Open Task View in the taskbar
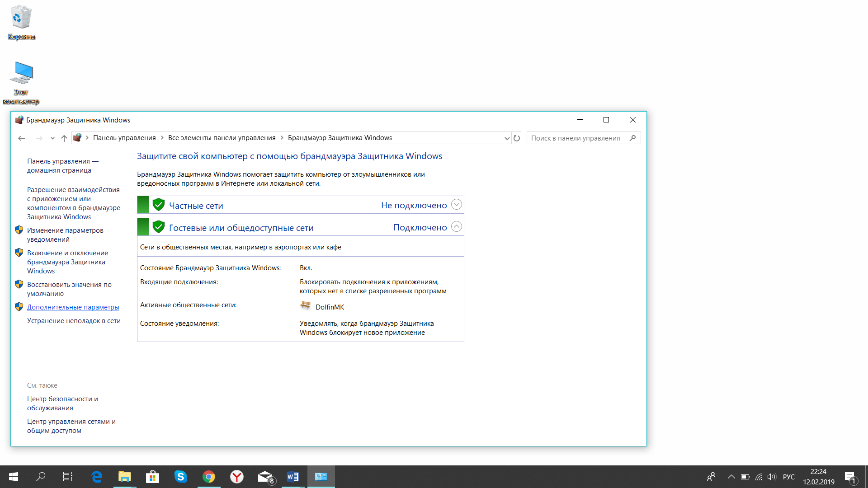 tap(68, 477)
